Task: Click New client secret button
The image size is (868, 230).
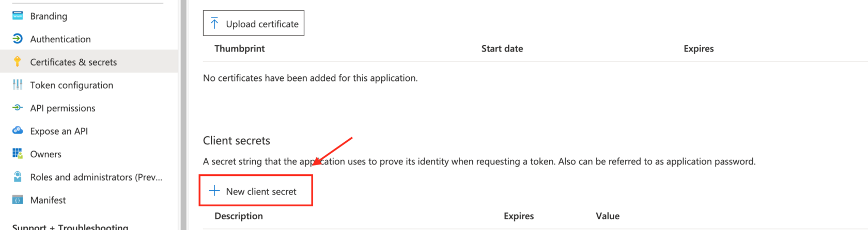Action: [x=256, y=191]
